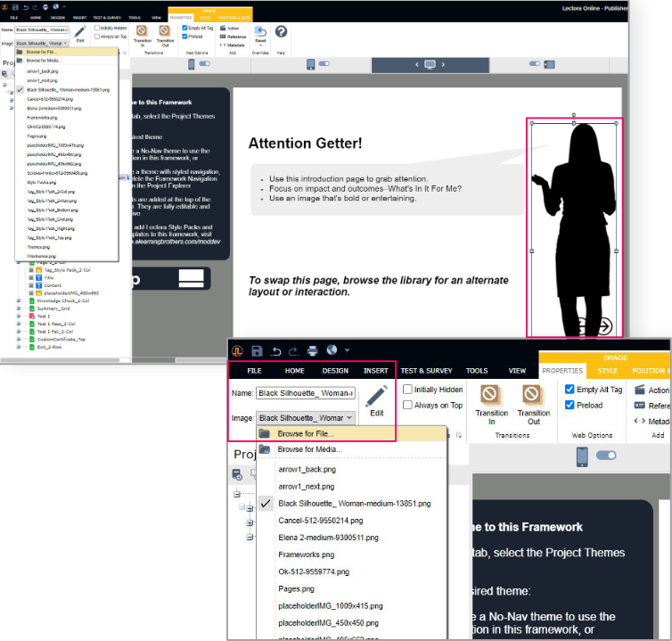This screenshot has height=641, width=672.
Task: Choose Browse for Media... in enlarged inset
Action: (x=308, y=449)
